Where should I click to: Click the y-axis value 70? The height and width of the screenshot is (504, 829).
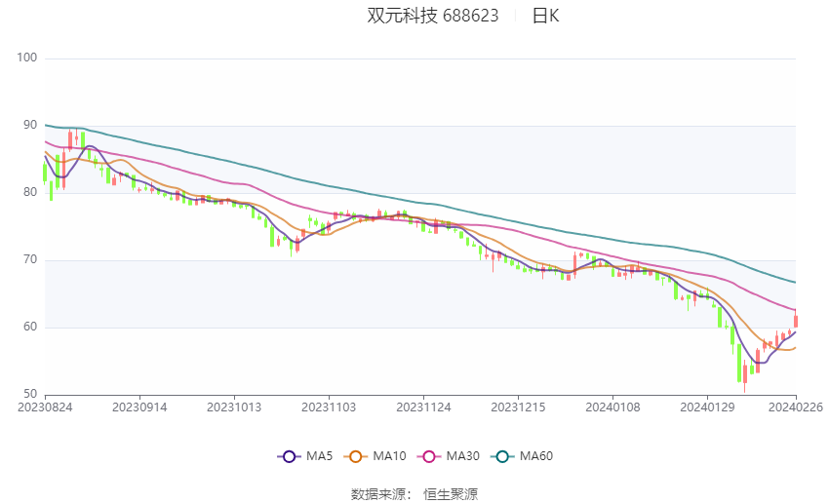tap(30, 259)
